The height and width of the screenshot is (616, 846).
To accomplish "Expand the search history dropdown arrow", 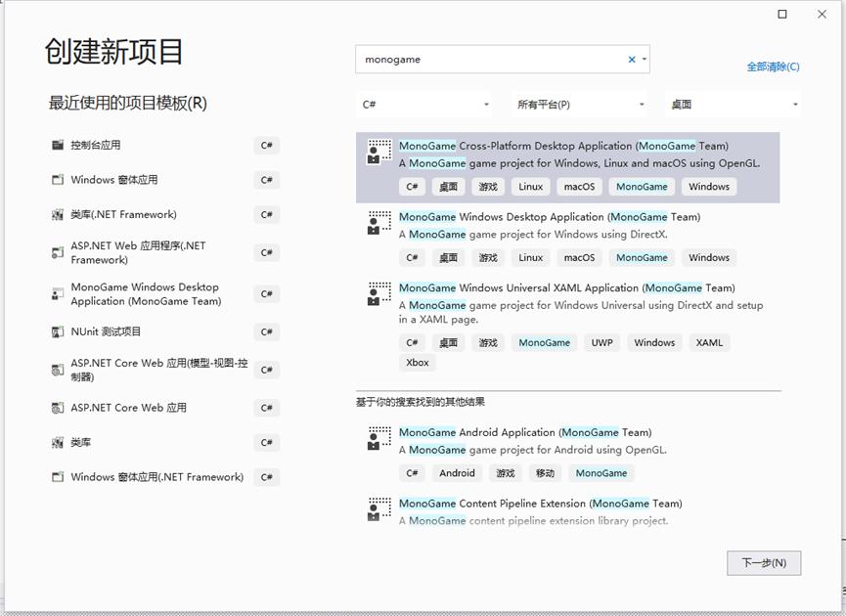I will pos(645,60).
